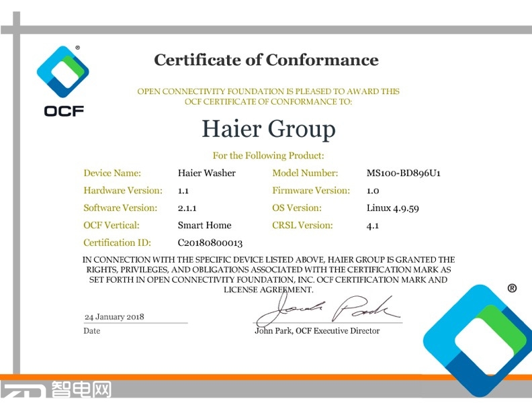Screen dimensions: 532x411
Task: Click the OCF logo at top left
Action: click(63, 81)
